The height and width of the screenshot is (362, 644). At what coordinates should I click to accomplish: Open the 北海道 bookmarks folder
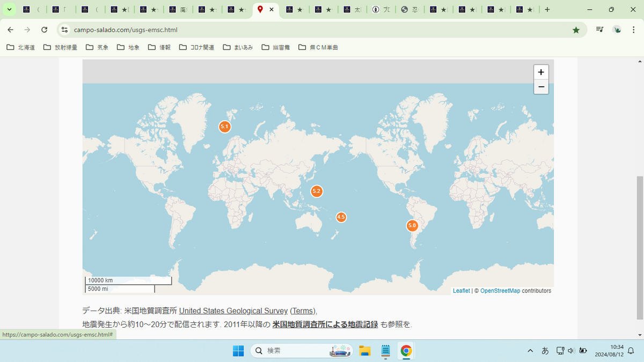tap(21, 47)
